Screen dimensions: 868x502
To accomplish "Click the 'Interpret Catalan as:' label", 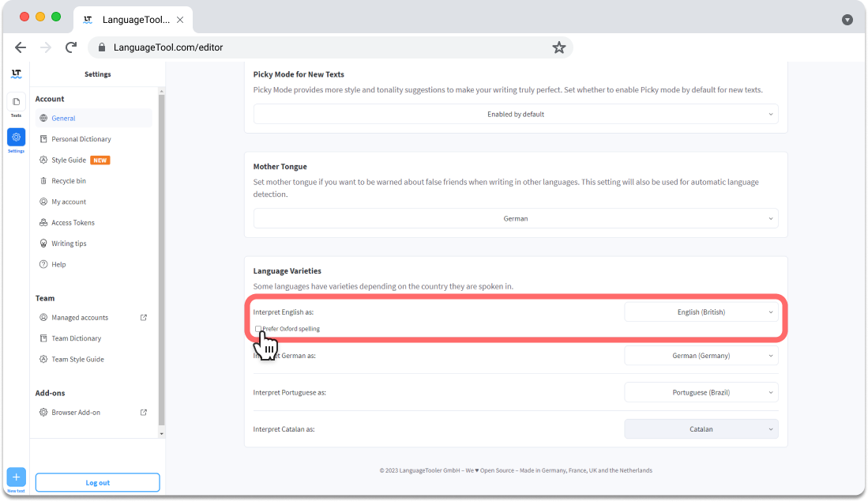I will click(284, 429).
